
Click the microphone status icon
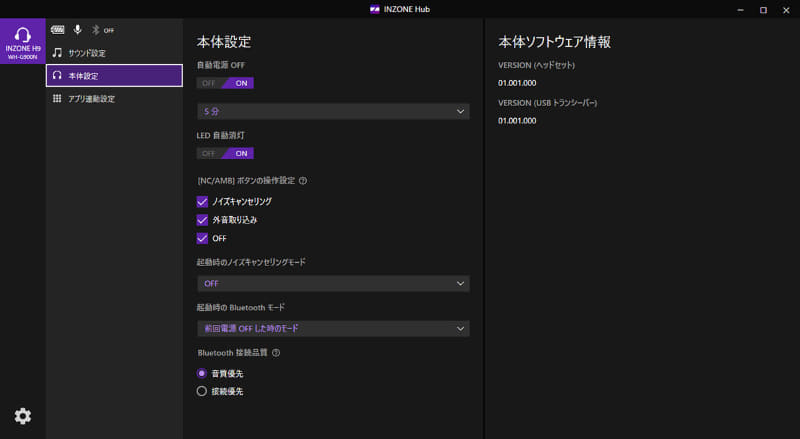(x=78, y=30)
